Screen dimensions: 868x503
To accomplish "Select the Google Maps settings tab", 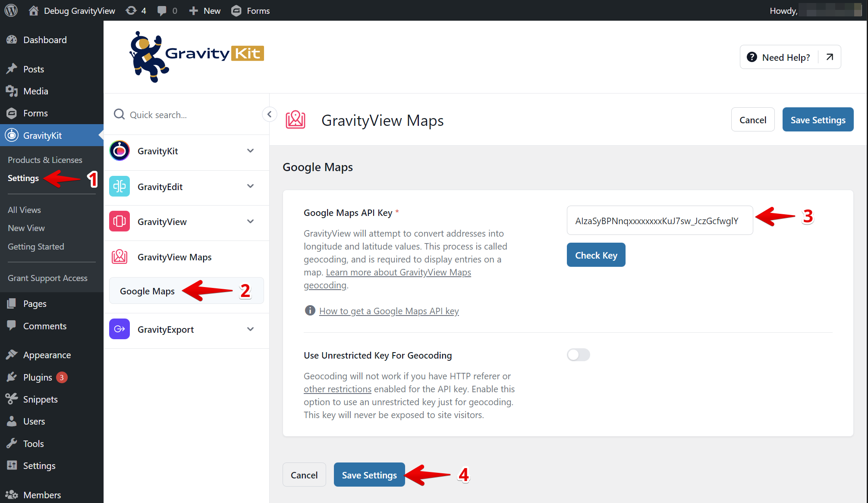I will coord(186,291).
